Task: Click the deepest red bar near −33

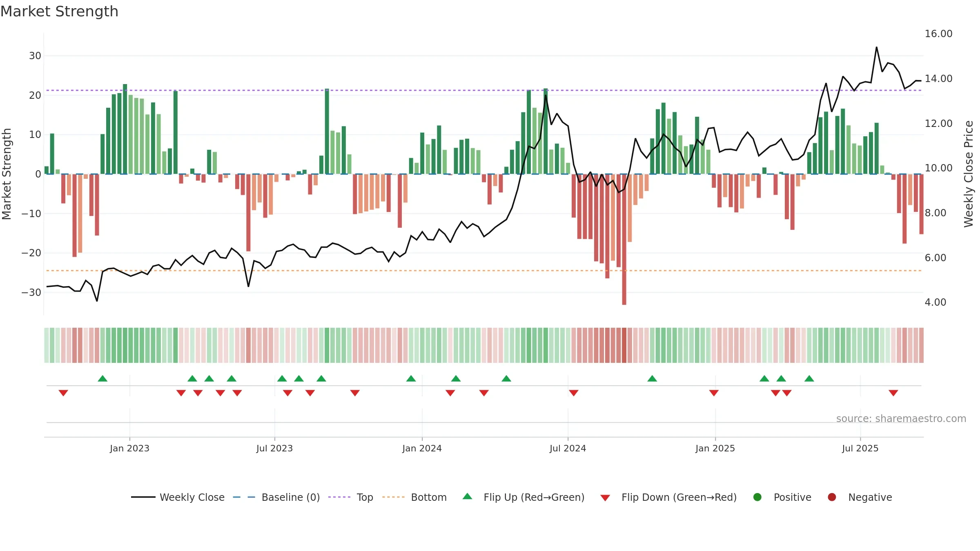Action: point(624,240)
